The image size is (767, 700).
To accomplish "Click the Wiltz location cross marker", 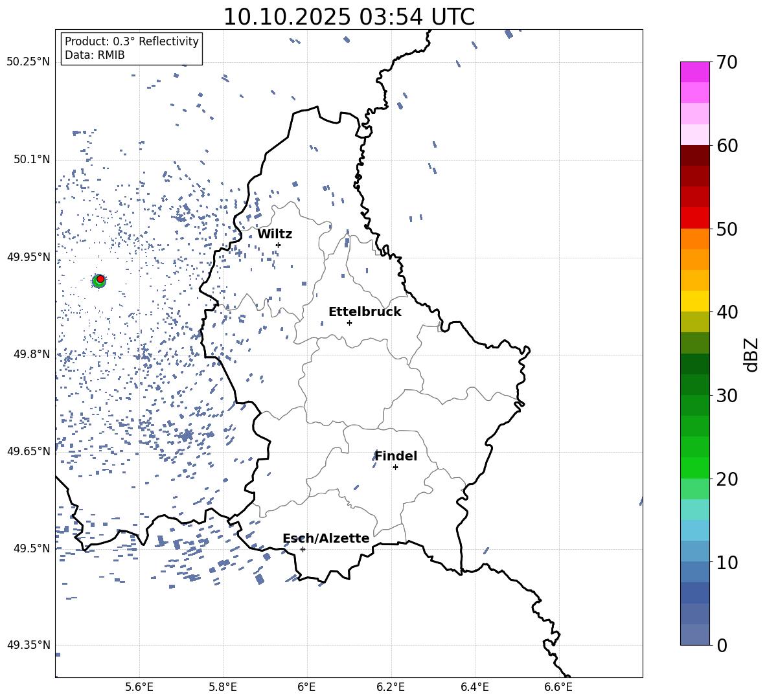I will [279, 245].
